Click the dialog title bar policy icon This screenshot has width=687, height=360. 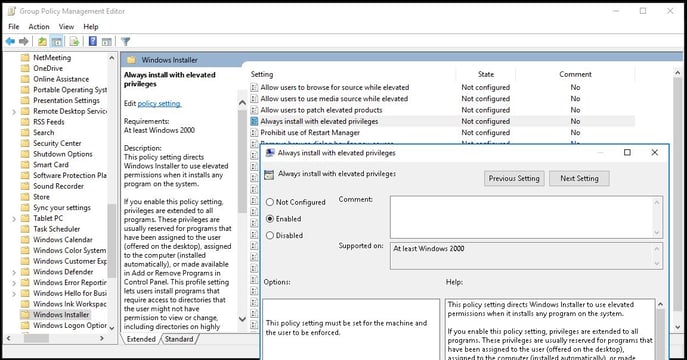pyautogui.click(x=270, y=153)
